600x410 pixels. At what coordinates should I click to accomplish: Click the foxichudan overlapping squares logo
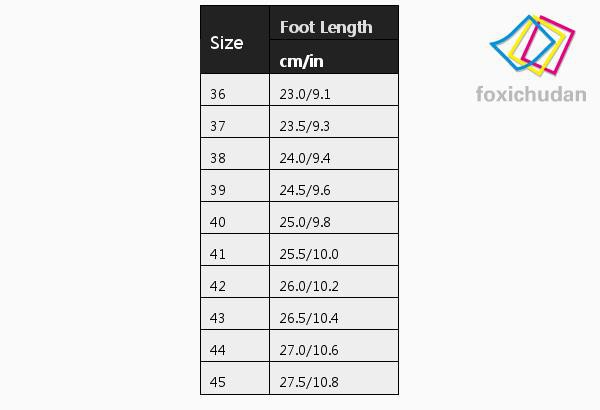[532, 45]
